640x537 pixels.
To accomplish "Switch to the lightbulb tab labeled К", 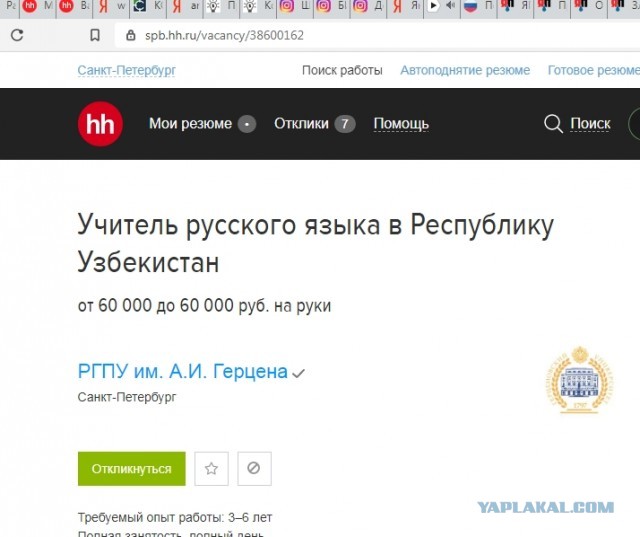I will tap(258, 6).
